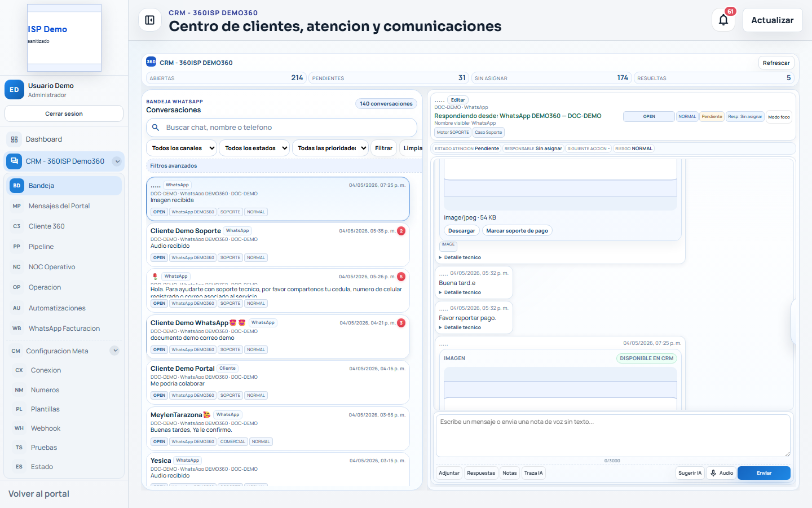Navigate to WhatsApp Facturacion
812x508 pixels.
(64, 329)
